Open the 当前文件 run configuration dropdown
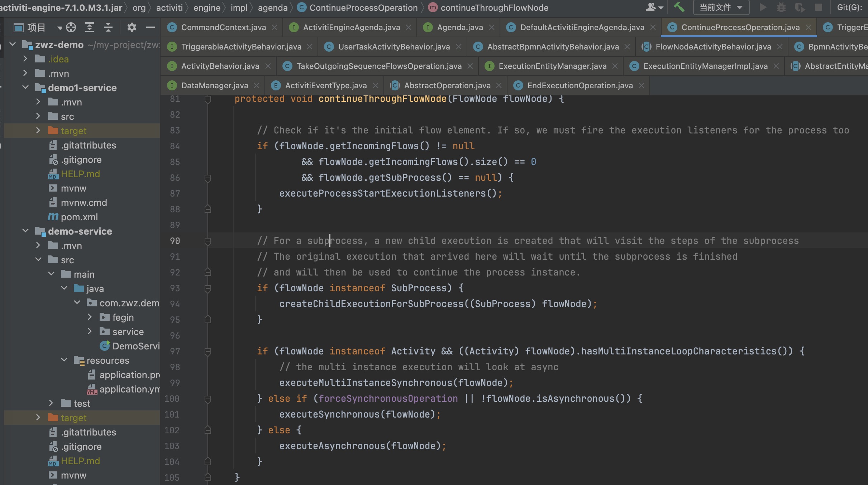 721,7
